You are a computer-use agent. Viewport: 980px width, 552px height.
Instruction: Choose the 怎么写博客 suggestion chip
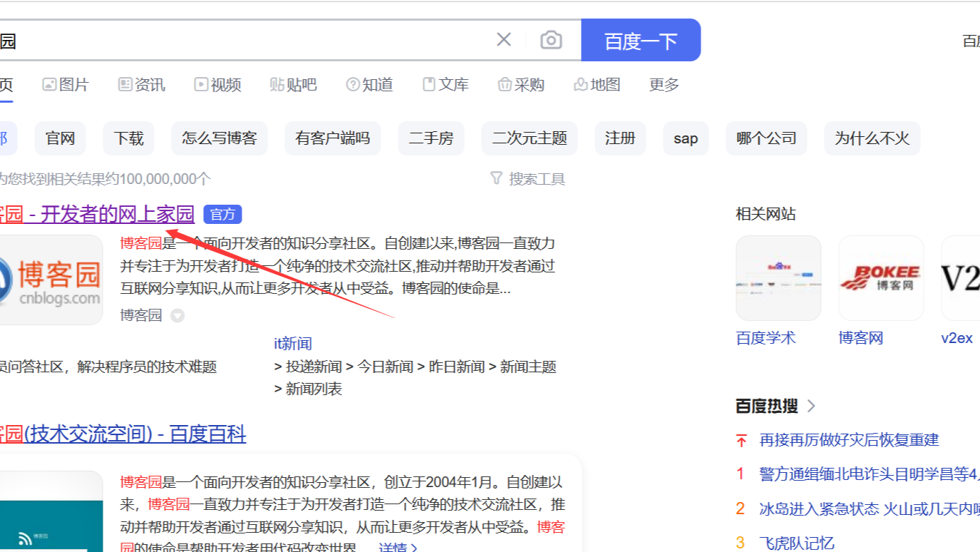(x=220, y=138)
